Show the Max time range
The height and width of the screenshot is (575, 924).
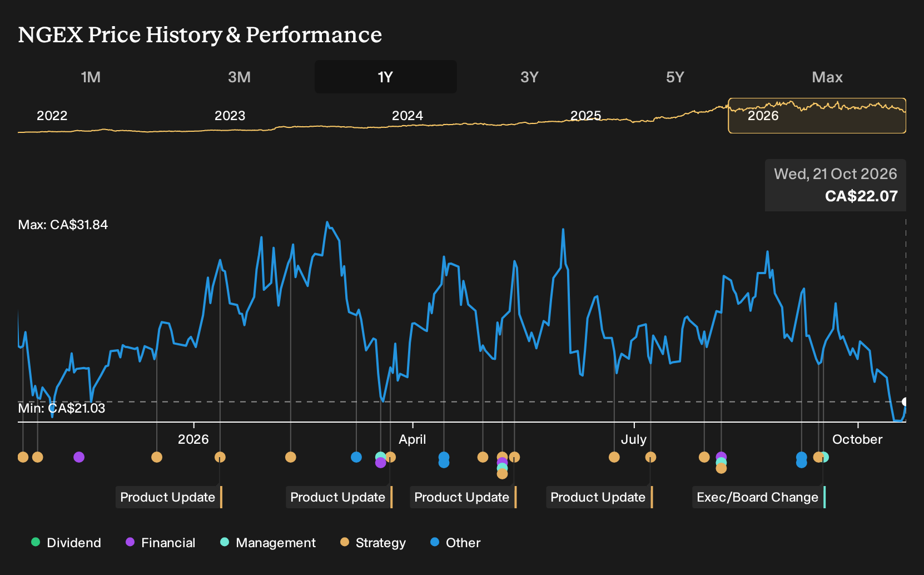point(827,77)
